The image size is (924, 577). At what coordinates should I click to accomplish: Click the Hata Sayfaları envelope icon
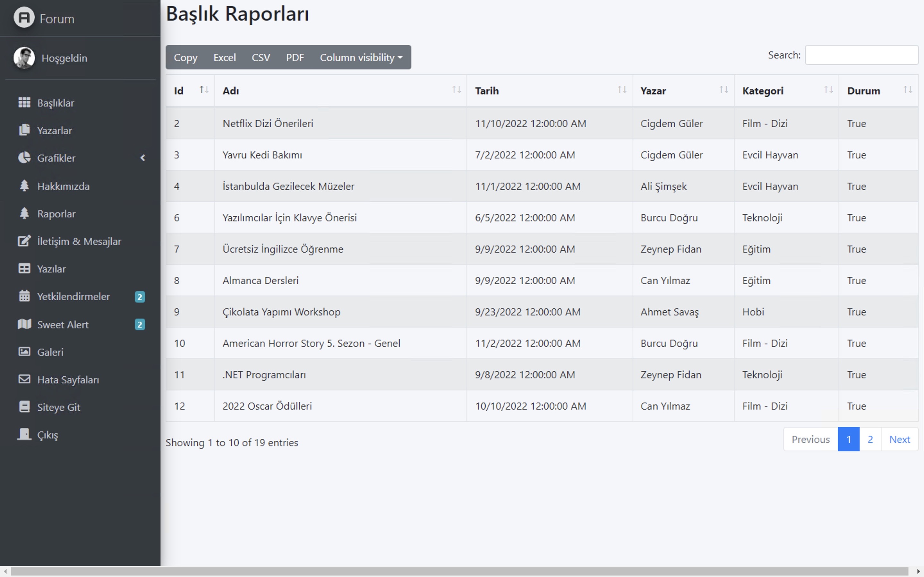click(24, 379)
